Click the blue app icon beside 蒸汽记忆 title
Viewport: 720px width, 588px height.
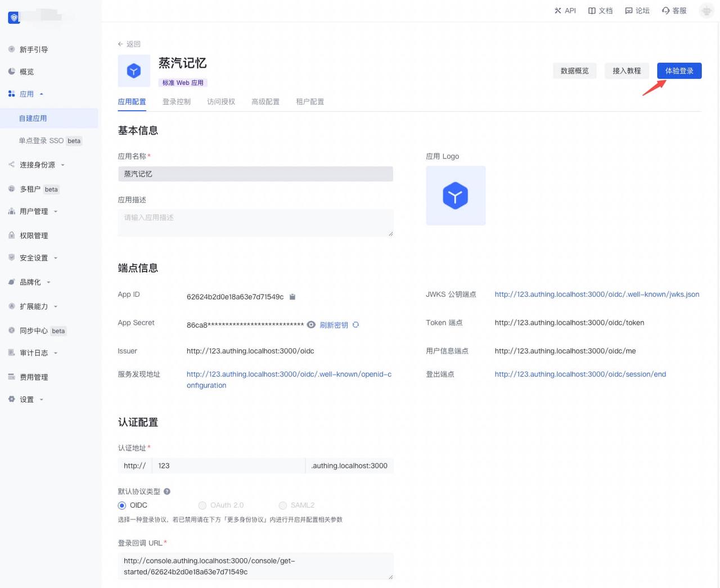click(x=134, y=71)
